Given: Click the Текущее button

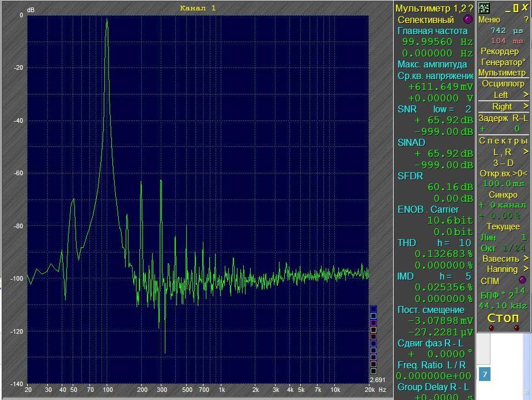Looking at the screenshot, I should (503, 227).
